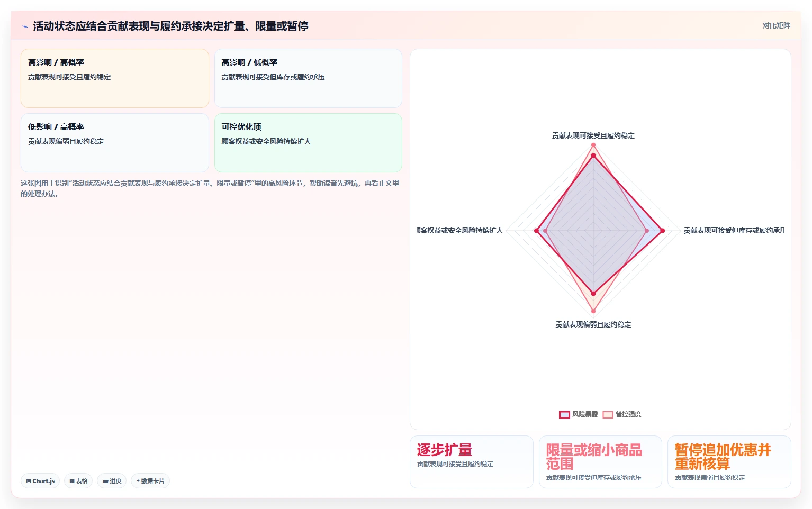Click the dark red 风险暴露 point on the top axis

pos(593,156)
